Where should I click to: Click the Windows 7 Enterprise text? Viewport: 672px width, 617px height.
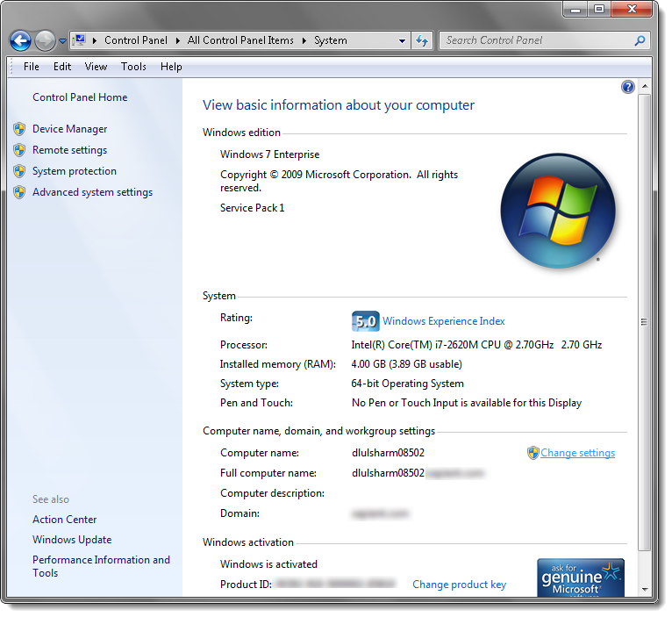[x=270, y=154]
